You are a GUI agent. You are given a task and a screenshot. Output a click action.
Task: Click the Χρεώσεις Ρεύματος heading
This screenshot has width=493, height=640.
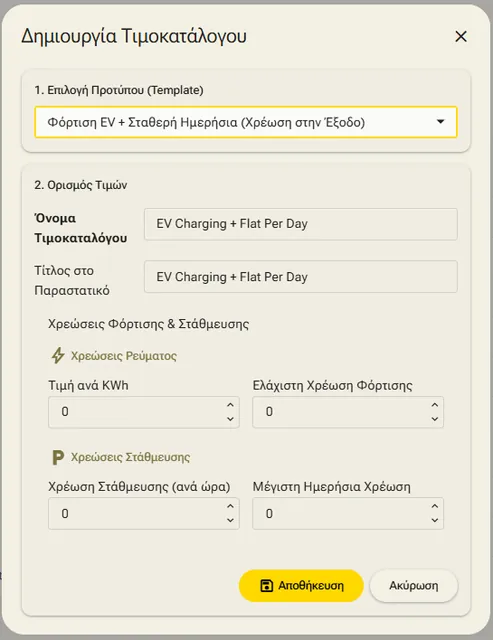[124, 356]
